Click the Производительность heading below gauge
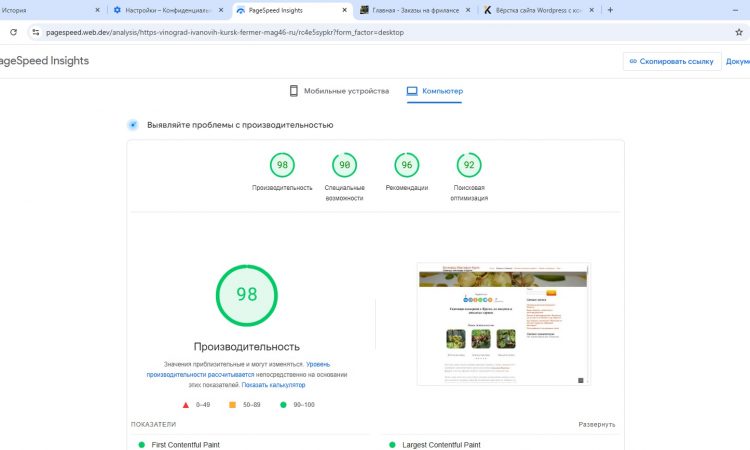The image size is (750, 450). point(246,347)
